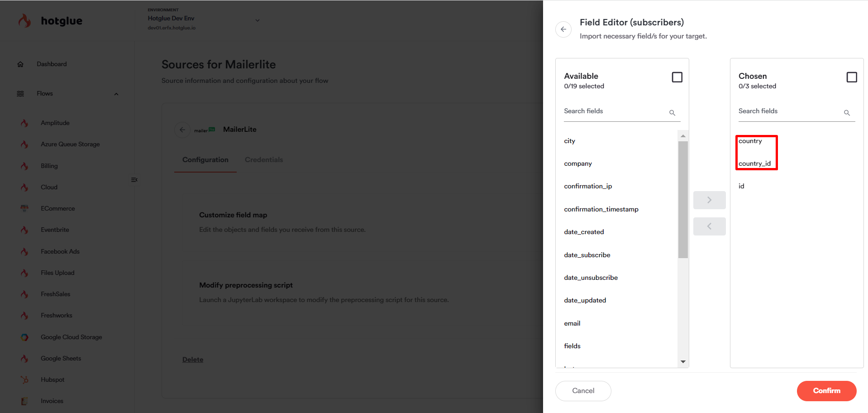The image size is (868, 413).
Task: Select the date_subscribe field
Action: [587, 255]
